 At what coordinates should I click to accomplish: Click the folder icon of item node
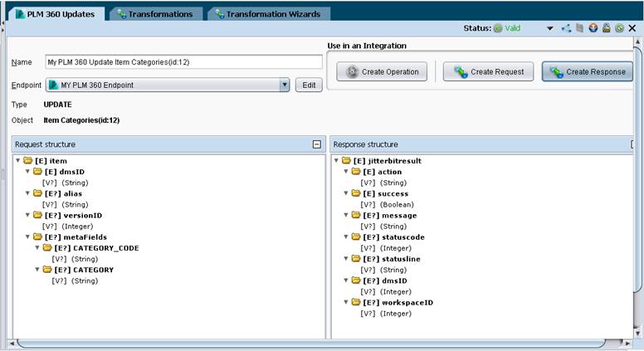pos(28,160)
